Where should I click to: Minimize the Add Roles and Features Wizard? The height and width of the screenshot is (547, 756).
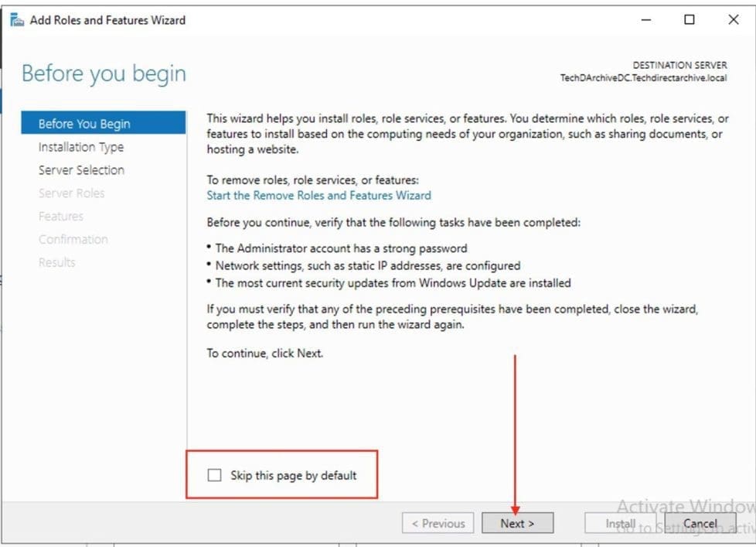point(646,20)
